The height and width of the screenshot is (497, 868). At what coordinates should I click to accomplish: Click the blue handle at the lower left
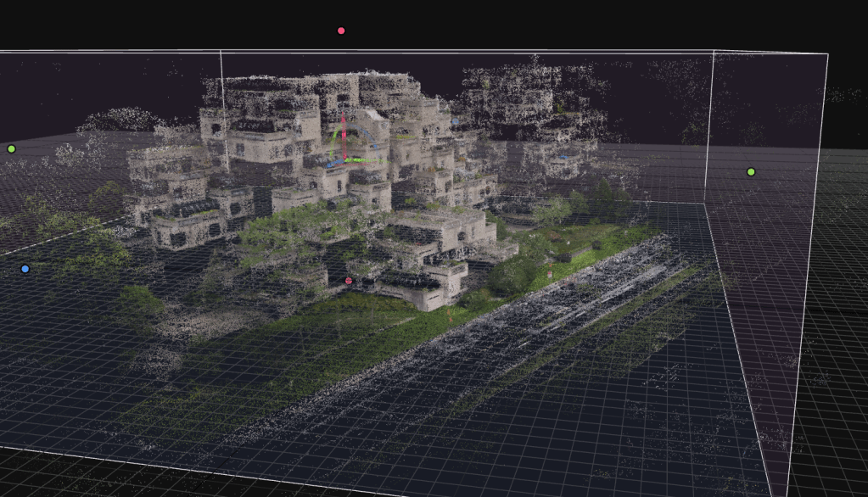pyautogui.click(x=25, y=269)
